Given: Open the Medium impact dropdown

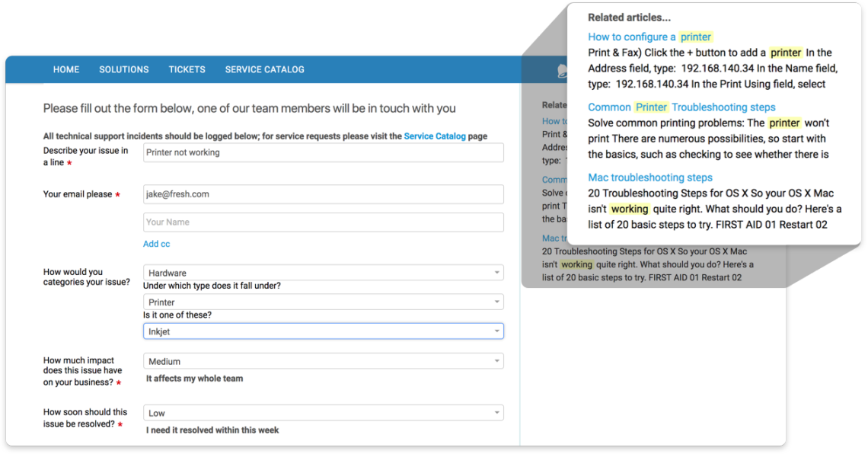Looking at the screenshot, I should pyautogui.click(x=323, y=360).
